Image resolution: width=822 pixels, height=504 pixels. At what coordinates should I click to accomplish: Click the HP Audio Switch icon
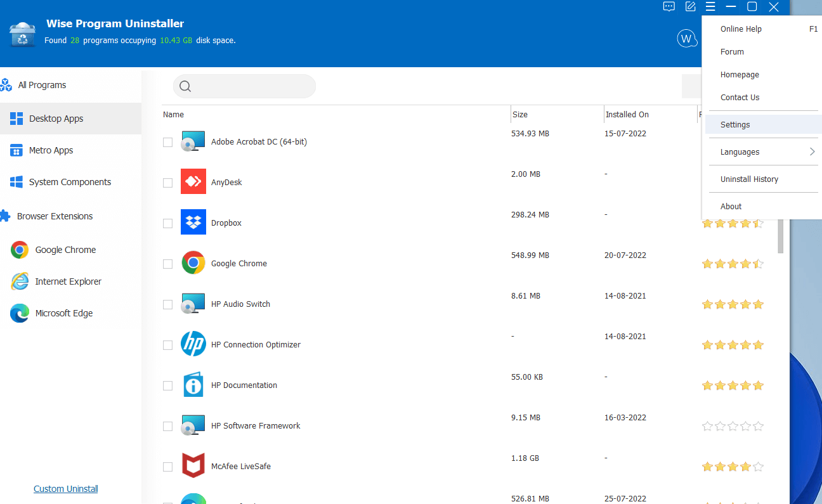coord(193,304)
